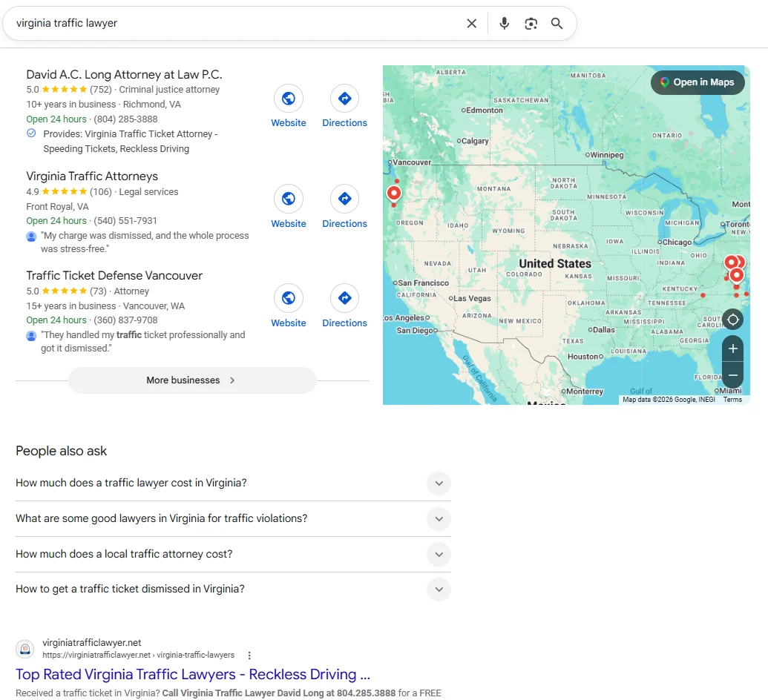The width and height of the screenshot is (768, 700).
Task: Open Traffic Ticket Defense Vancouver listing
Action: pos(114,276)
